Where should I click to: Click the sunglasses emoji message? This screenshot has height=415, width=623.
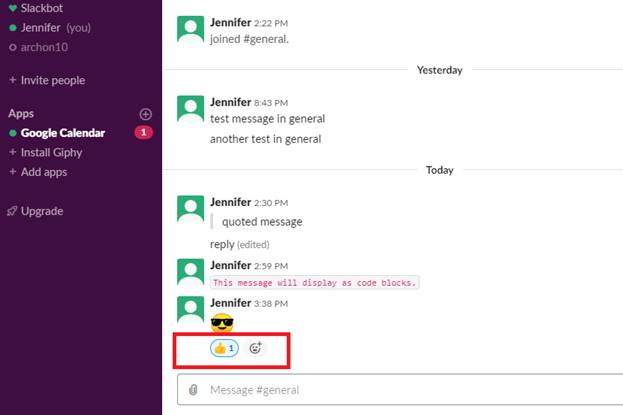[222, 324]
